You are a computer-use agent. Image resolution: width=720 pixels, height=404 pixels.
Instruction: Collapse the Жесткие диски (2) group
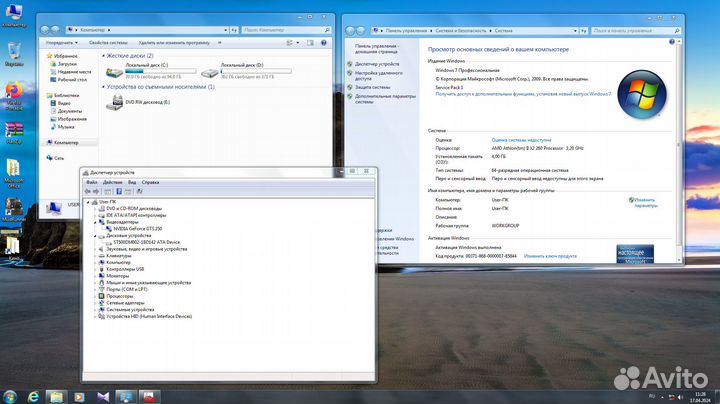point(103,56)
